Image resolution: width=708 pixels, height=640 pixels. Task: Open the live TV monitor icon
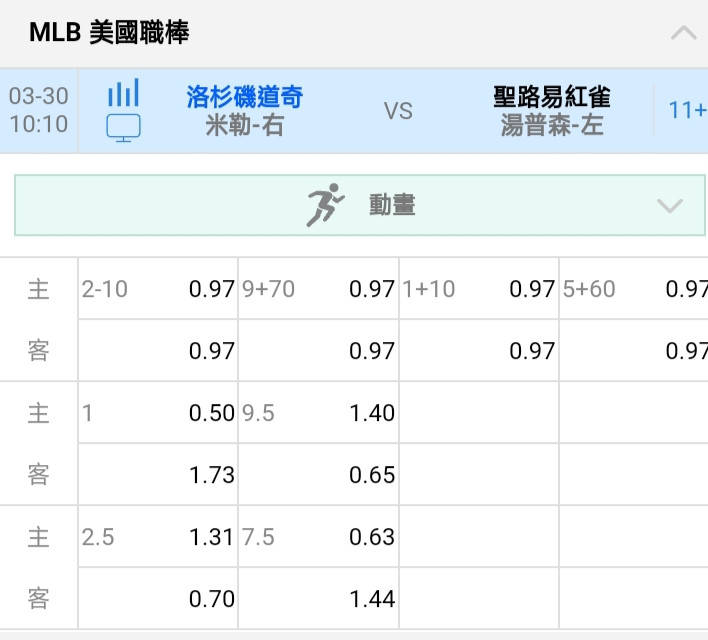123,128
